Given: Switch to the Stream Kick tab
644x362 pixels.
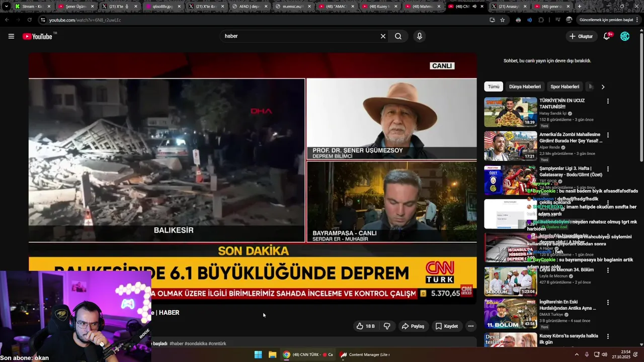Looking at the screenshot, I should (32, 7).
